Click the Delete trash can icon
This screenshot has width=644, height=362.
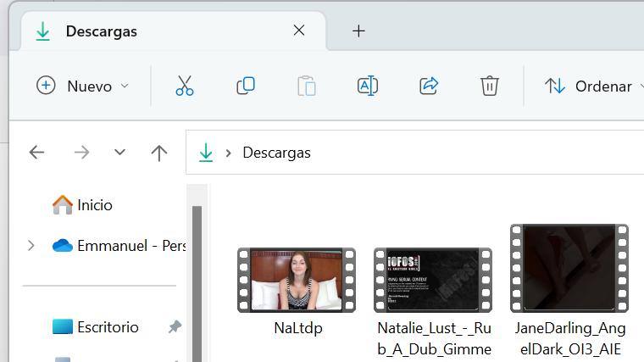[x=489, y=86]
